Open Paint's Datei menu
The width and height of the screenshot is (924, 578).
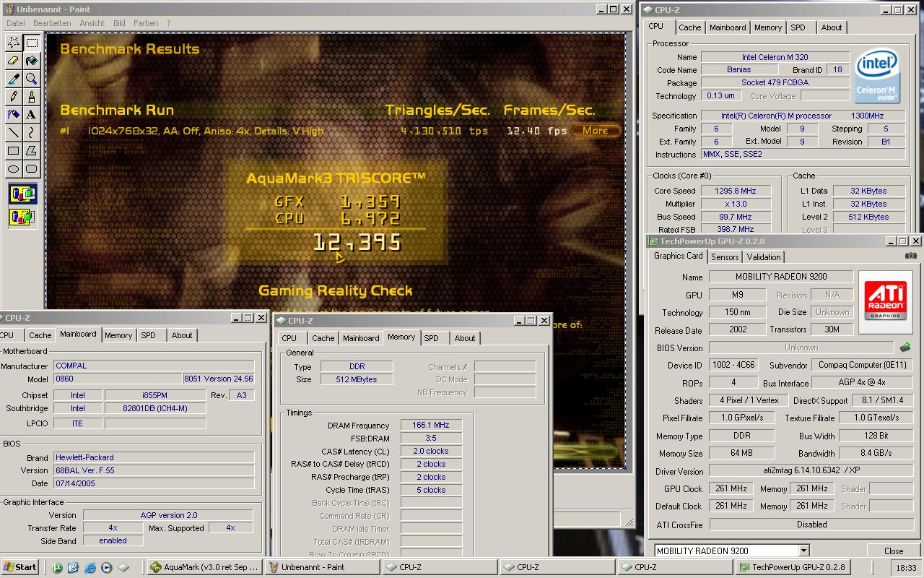15,23
